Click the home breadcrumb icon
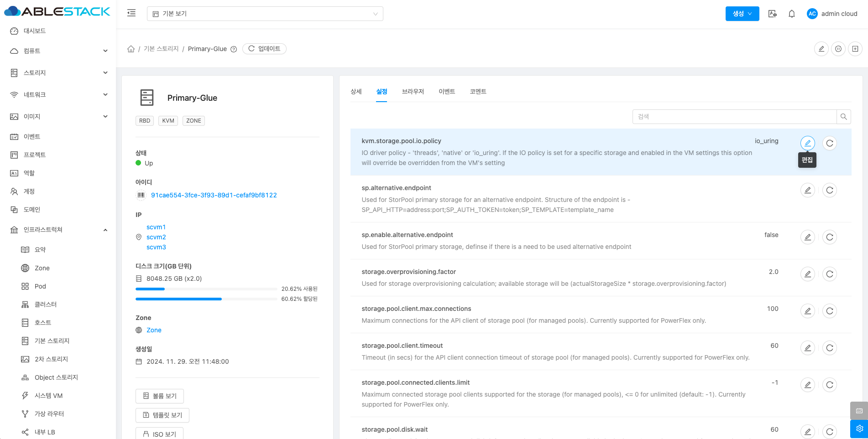Image resolution: width=868 pixels, height=439 pixels. (131, 49)
